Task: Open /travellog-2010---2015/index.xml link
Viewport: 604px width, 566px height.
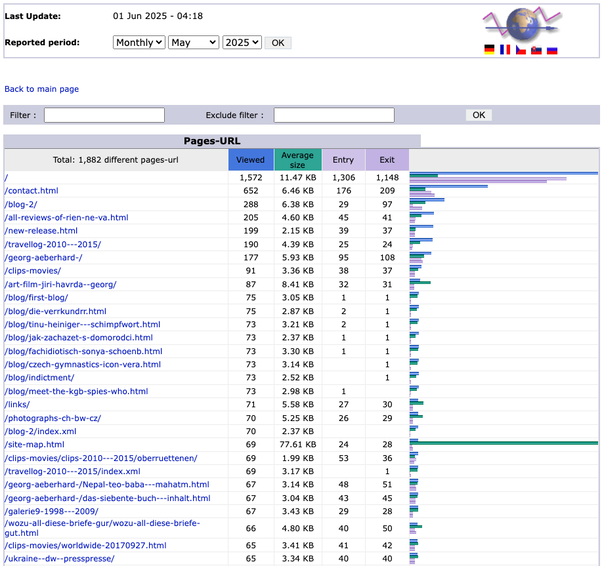Action: tap(72, 471)
